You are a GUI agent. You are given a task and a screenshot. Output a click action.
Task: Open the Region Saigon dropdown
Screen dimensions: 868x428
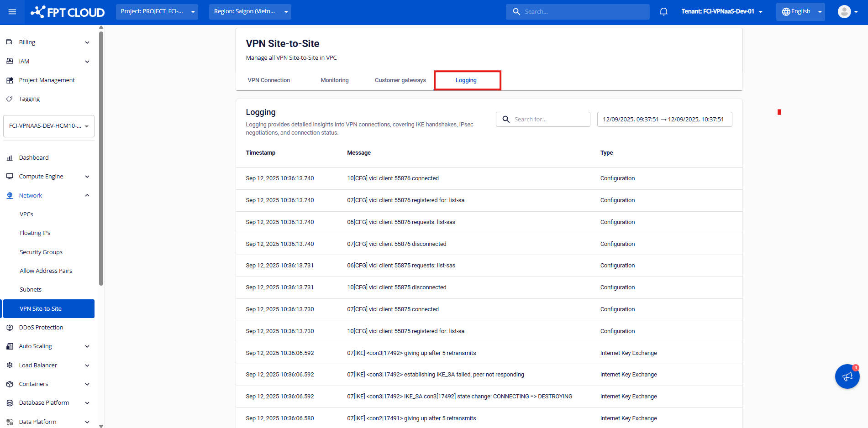click(250, 12)
